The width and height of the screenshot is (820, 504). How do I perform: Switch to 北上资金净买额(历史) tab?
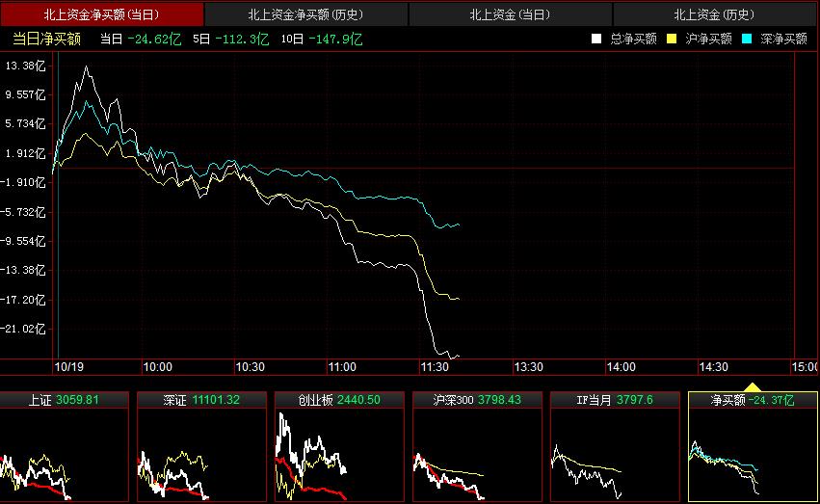tap(306, 14)
